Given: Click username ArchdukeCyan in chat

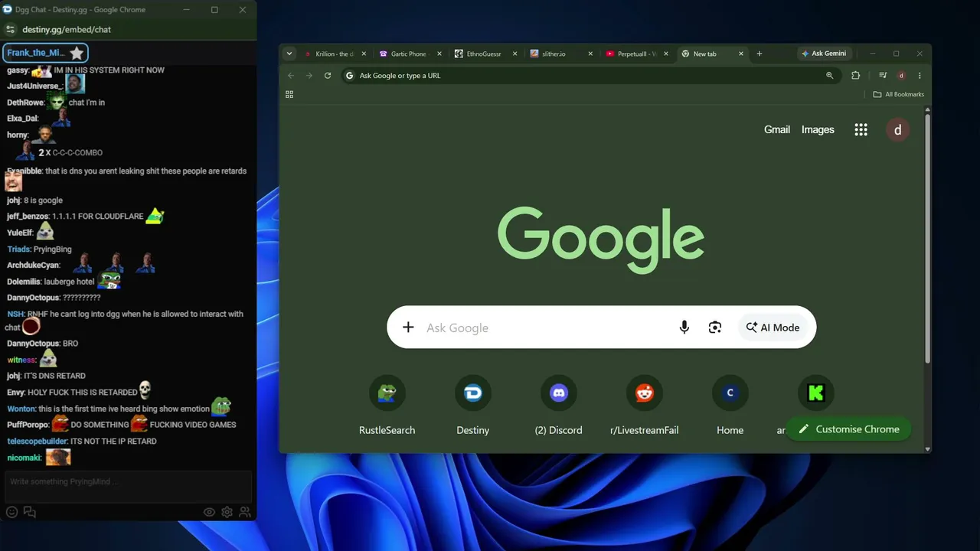Looking at the screenshot, I should coord(33,266).
